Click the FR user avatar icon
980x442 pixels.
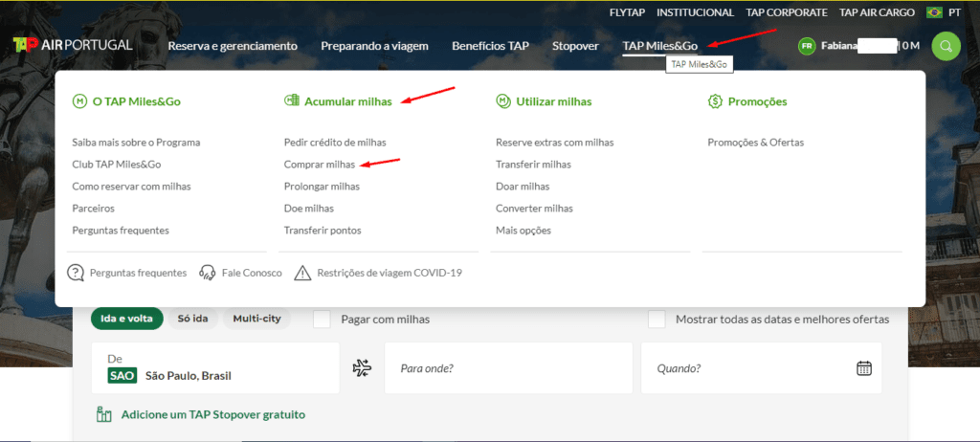[x=807, y=46]
